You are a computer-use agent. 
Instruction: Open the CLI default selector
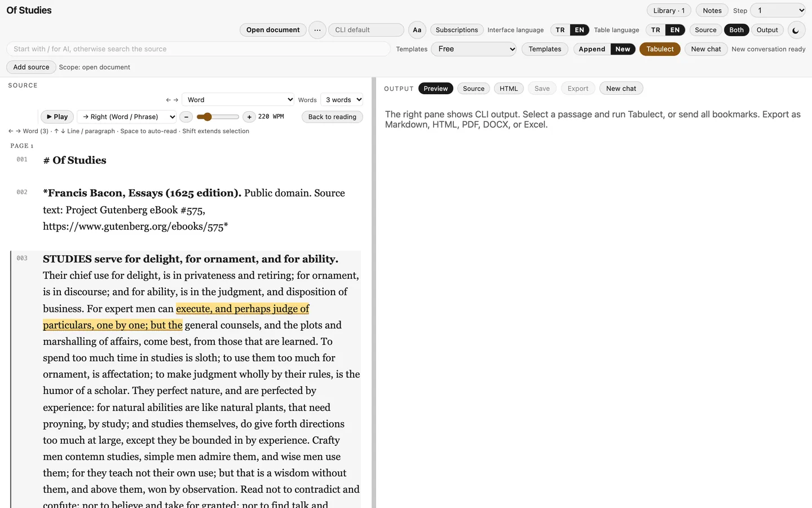click(366, 30)
